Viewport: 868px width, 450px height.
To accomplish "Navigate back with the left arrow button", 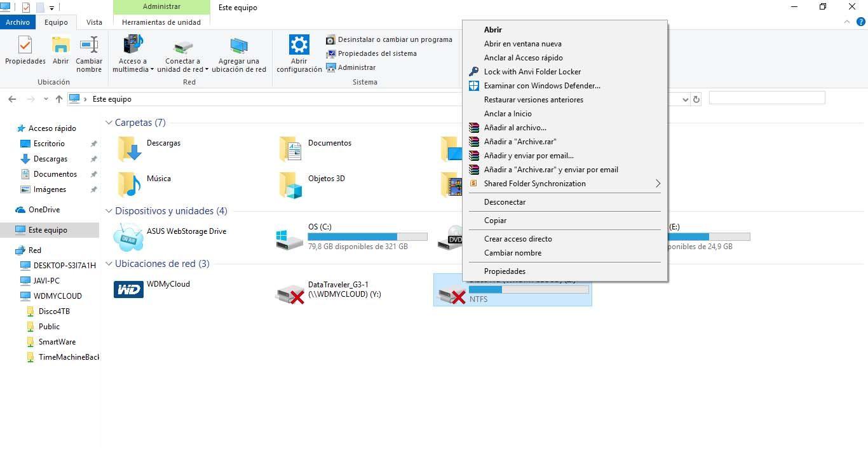I will pyautogui.click(x=12, y=99).
